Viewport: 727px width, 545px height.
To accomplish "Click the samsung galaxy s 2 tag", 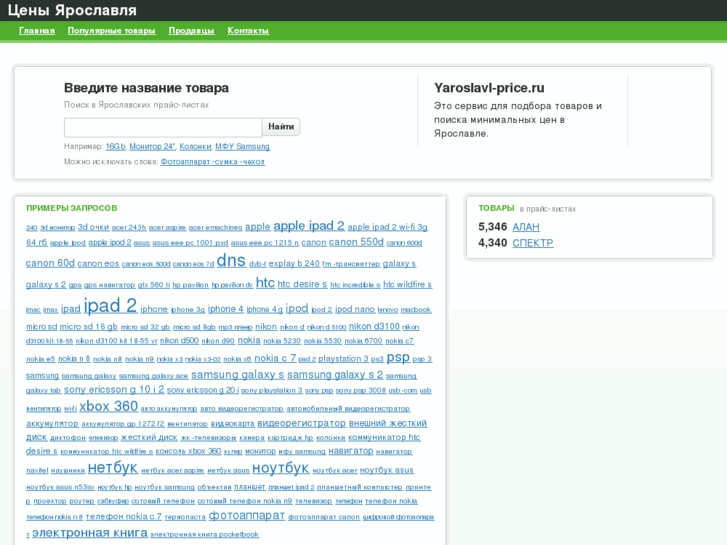I will [x=335, y=374].
